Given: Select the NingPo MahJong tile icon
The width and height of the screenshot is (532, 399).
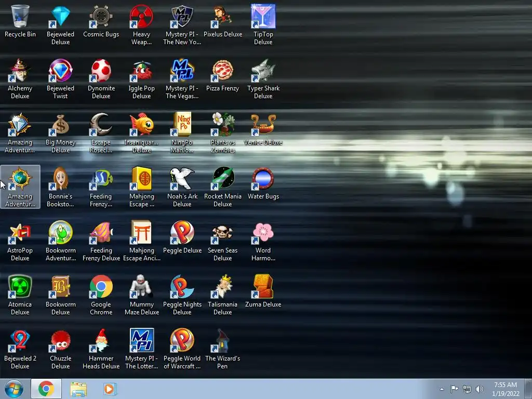Looking at the screenshot, I should (182, 124).
